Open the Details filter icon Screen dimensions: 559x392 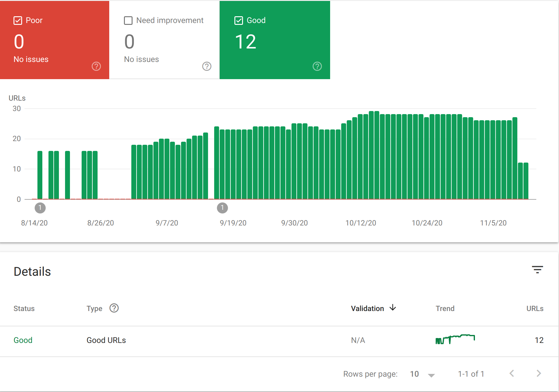[x=537, y=270]
